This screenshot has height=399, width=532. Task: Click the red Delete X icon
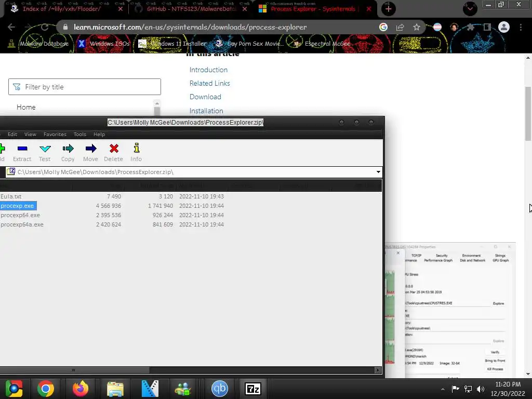114,149
